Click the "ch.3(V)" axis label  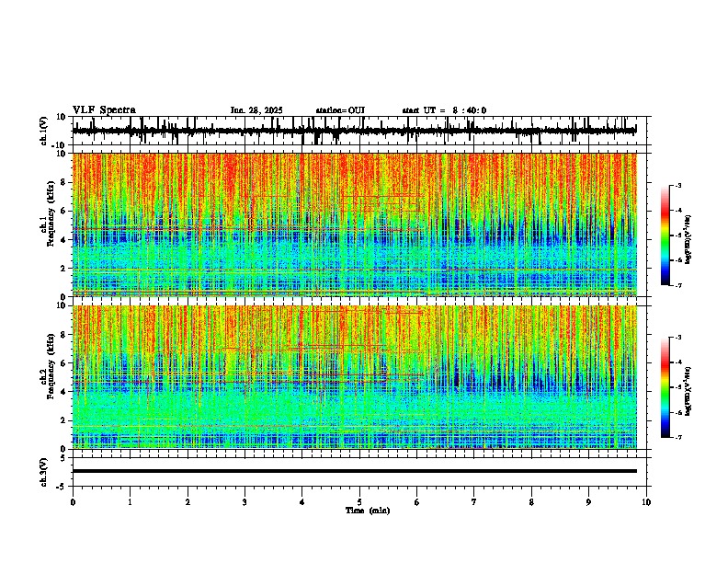(x=45, y=472)
